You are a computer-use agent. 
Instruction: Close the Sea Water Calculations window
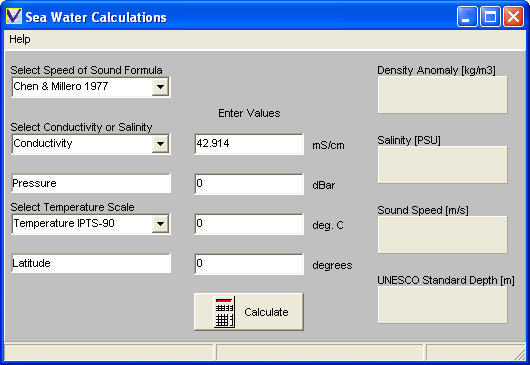click(x=513, y=16)
